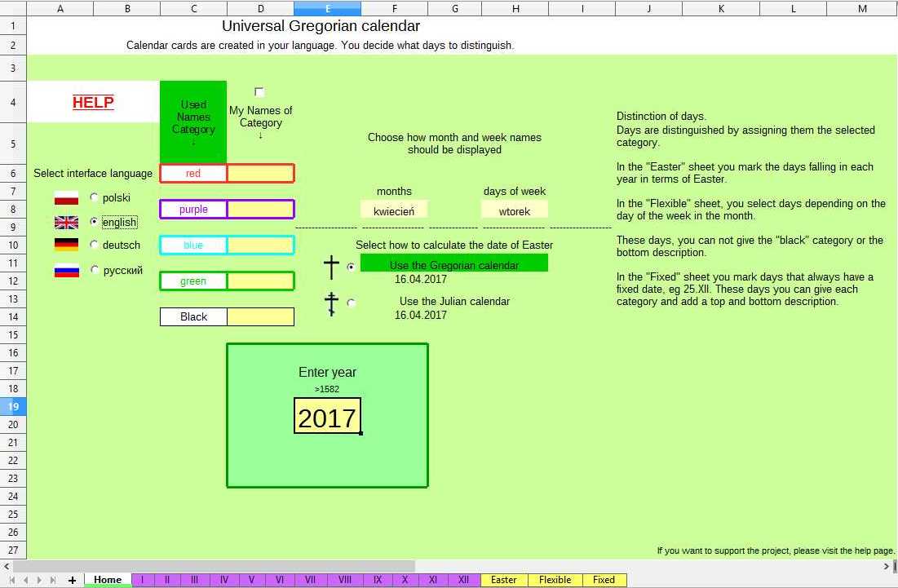Select the deutsch language radio button
This screenshot has width=898, height=588.
[x=95, y=245]
